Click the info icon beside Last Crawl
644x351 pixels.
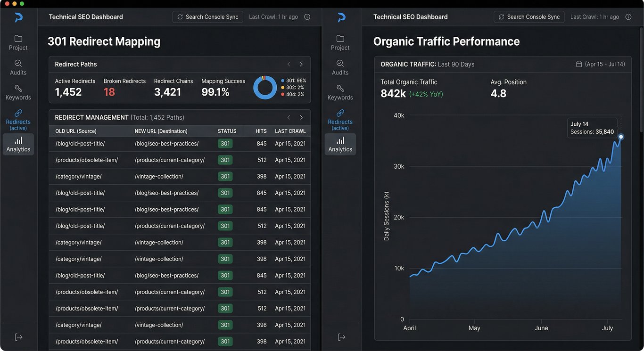[307, 16]
